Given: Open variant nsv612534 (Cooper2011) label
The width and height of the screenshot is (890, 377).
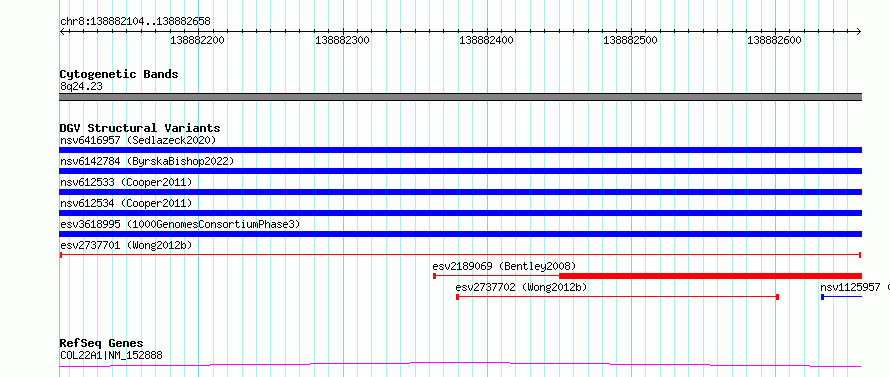Looking at the screenshot, I should point(126,203).
